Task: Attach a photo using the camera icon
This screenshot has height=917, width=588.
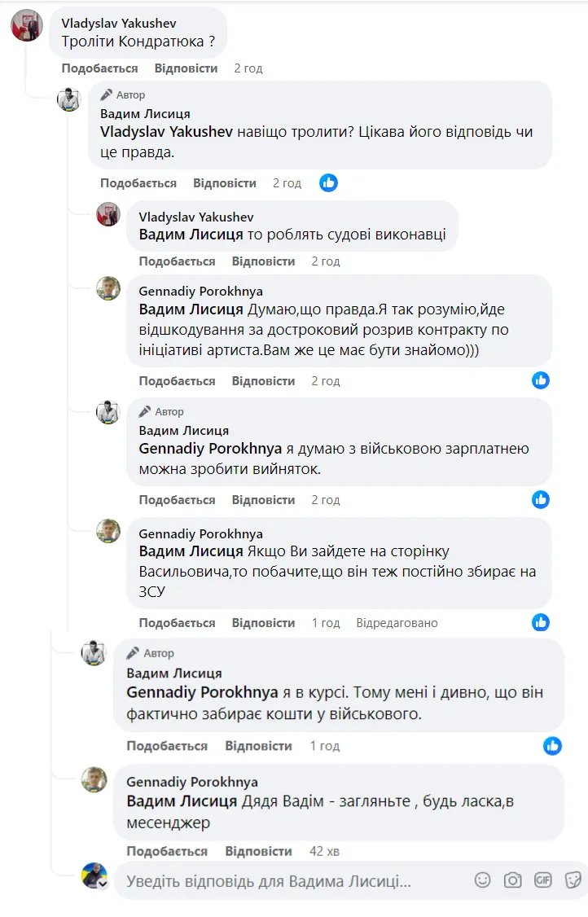Action: click(x=512, y=880)
